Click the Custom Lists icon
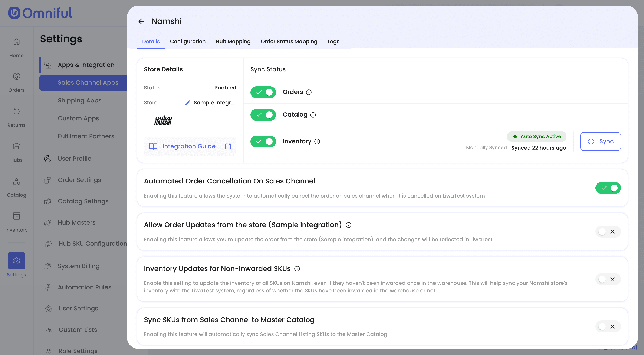 (49, 330)
